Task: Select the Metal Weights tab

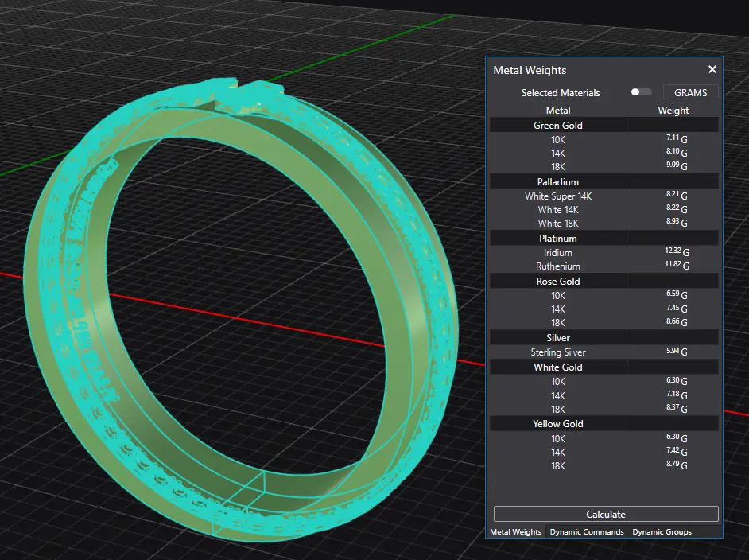Action: tap(515, 531)
